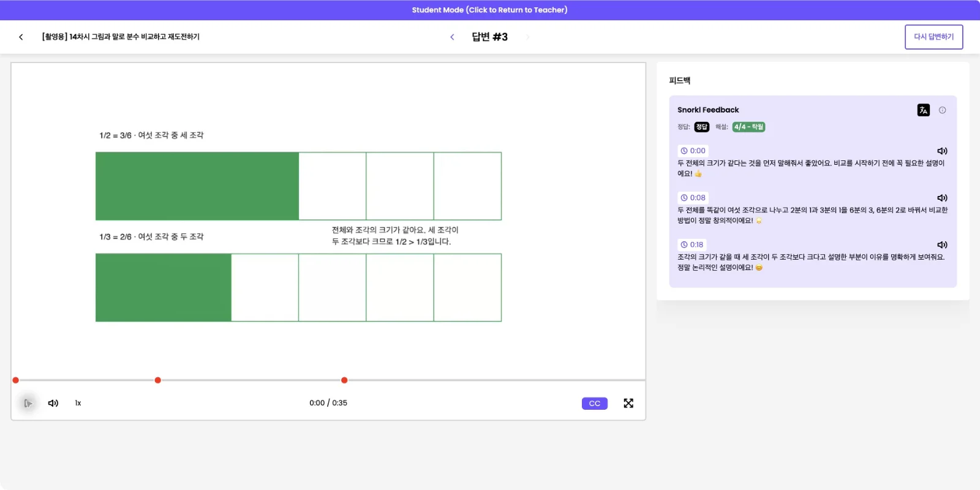Image resolution: width=980 pixels, height=490 pixels.
Task: Play the answer video
Action: click(28, 403)
